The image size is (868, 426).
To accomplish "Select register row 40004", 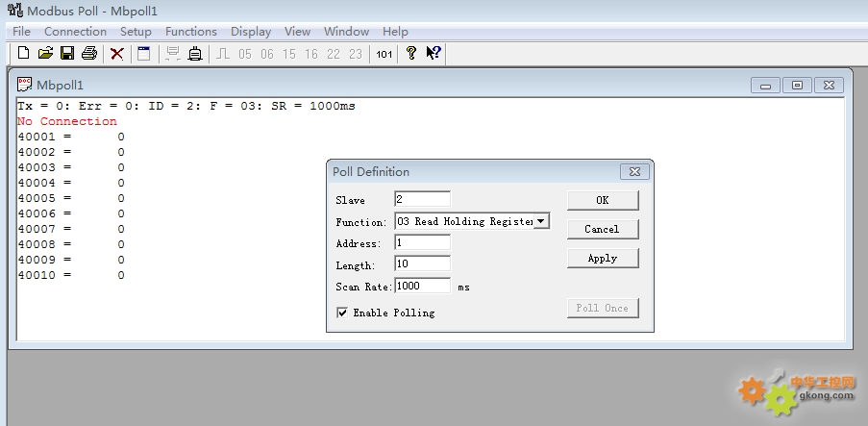I will (71, 183).
